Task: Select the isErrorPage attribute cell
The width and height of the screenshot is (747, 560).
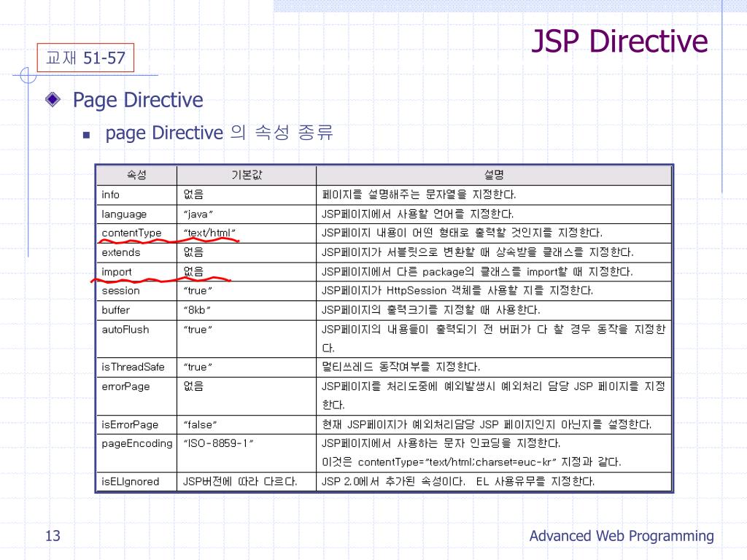Action: pos(136,425)
